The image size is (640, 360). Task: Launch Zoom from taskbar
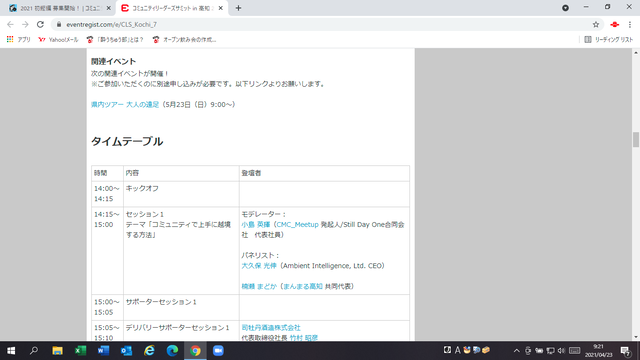tap(218, 351)
